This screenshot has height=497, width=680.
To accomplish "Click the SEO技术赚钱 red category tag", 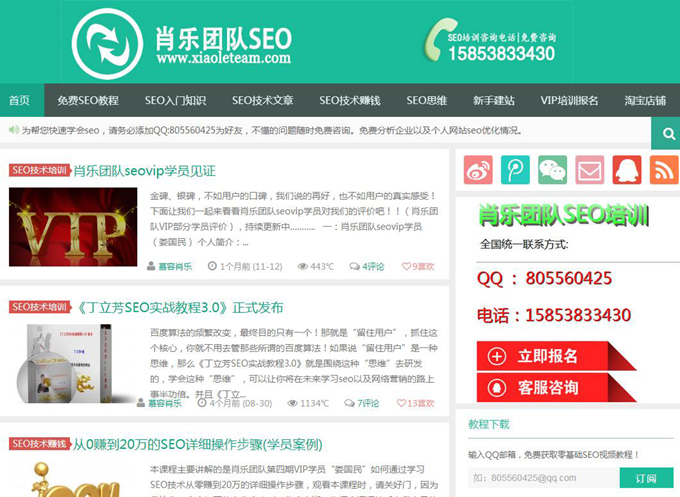I will 39,443.
